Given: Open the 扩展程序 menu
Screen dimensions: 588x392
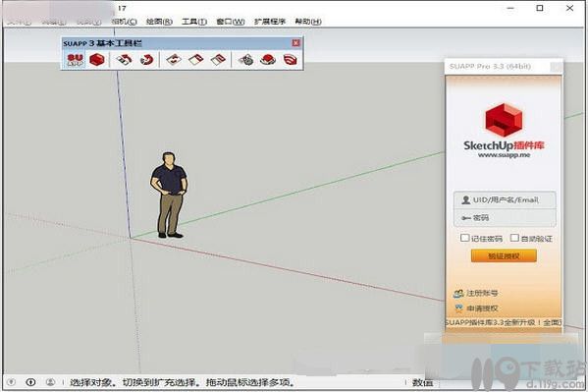Looking at the screenshot, I should [x=270, y=22].
